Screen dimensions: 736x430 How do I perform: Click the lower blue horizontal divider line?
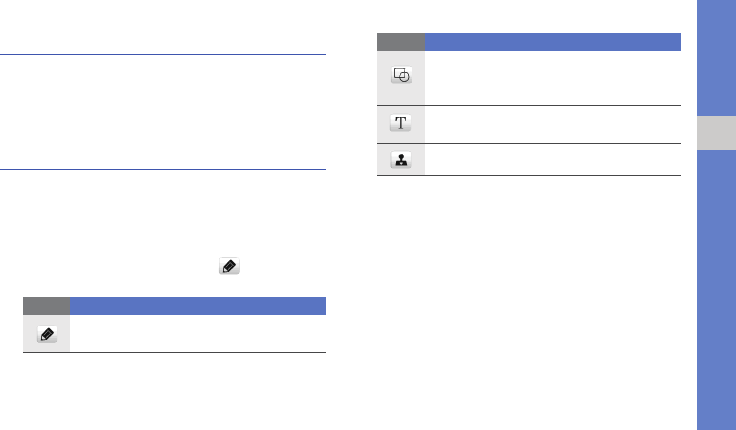163,169
